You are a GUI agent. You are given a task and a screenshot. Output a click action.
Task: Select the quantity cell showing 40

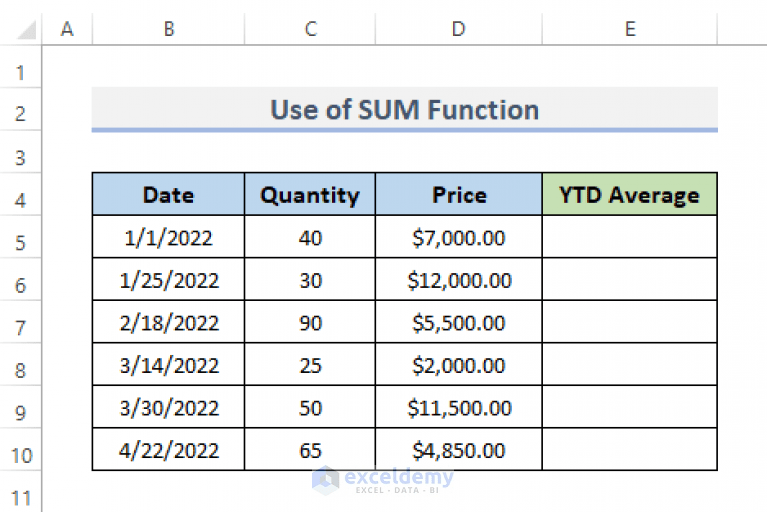310,237
